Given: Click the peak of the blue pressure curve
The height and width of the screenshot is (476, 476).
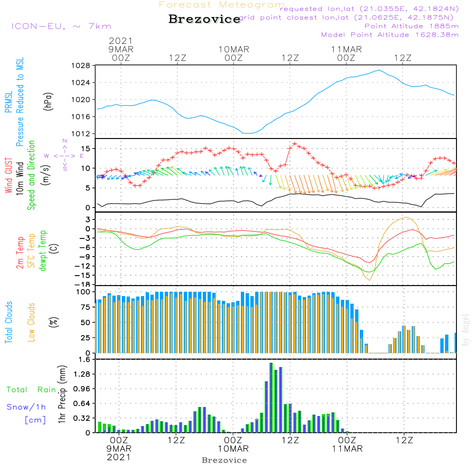Looking at the screenshot, I should pos(378,70).
